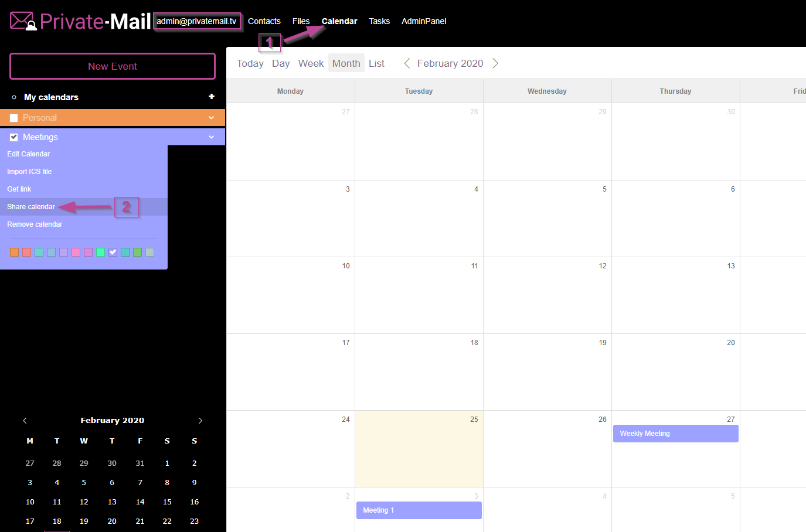Show previous month in sidebar mini calendar
806x532 pixels.
click(25, 421)
